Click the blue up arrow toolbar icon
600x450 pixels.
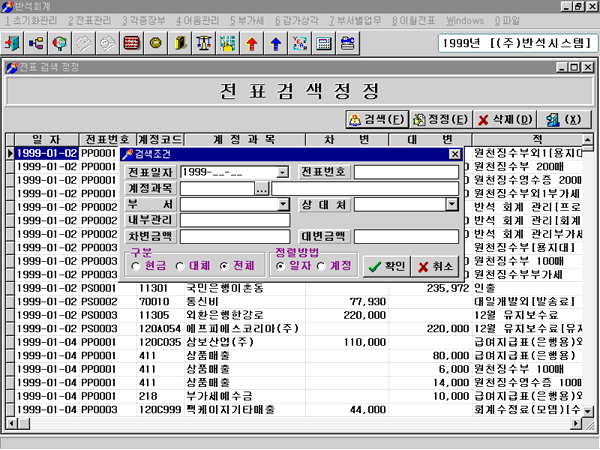[276, 44]
